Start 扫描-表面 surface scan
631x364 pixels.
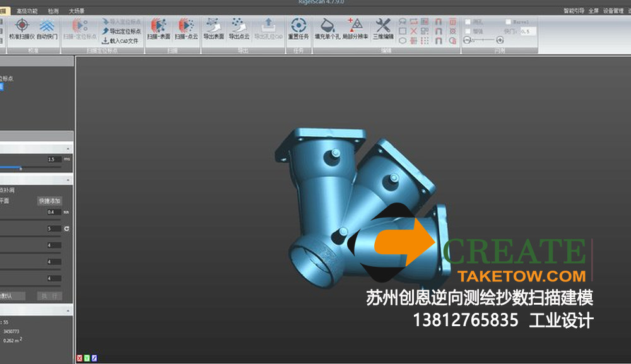click(x=158, y=28)
